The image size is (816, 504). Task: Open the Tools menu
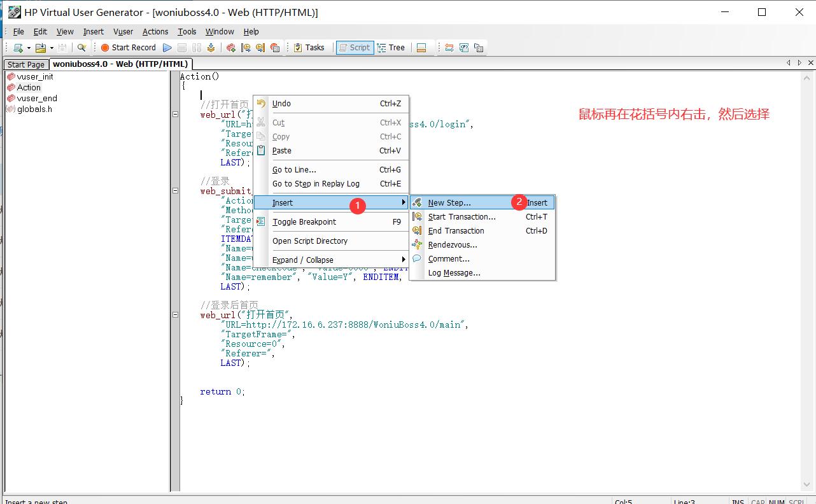pyautogui.click(x=187, y=31)
